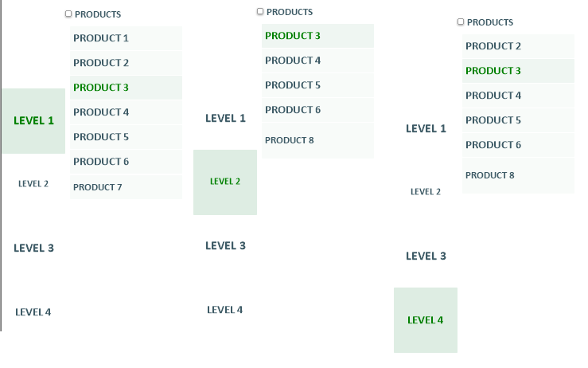
Task: Click green PRODUCT 3 listed first under PRODUCTS
Action: point(317,36)
